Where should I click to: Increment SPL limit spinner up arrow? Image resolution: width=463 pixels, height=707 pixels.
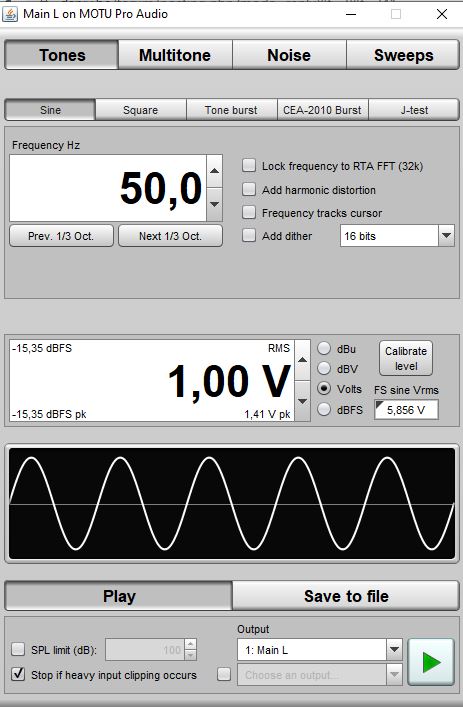click(x=191, y=644)
